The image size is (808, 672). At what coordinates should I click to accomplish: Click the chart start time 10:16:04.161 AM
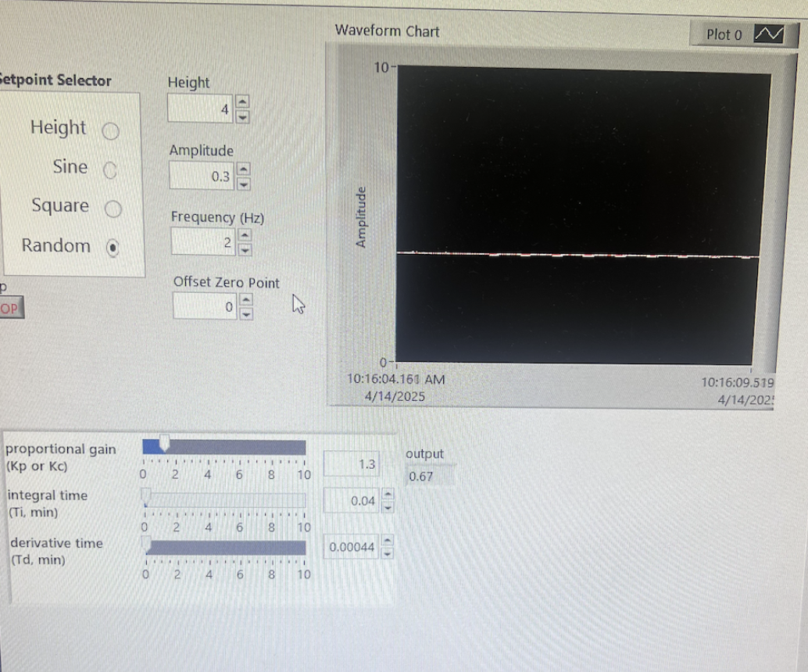395,379
